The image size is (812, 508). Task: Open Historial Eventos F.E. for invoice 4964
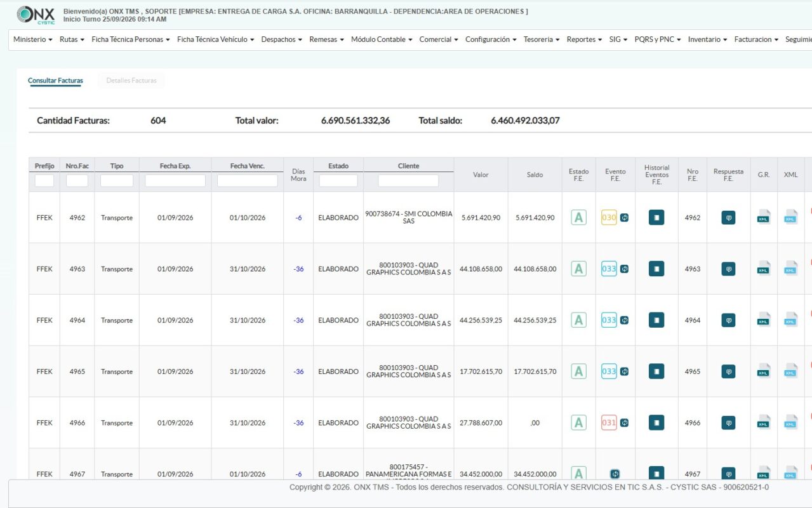656,320
